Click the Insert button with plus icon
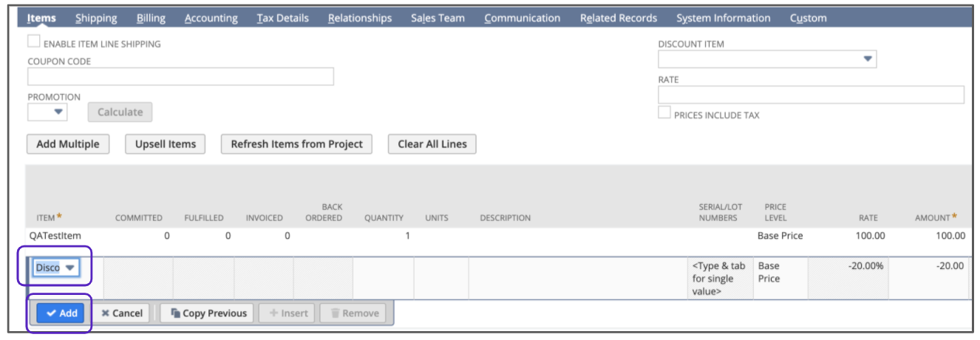Screen dimensions: 980x340 point(288,313)
